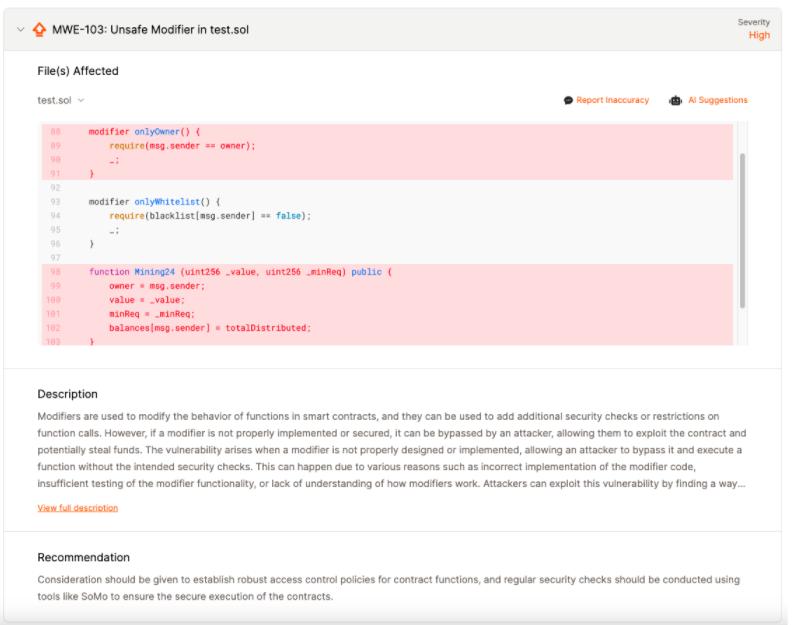The height and width of the screenshot is (625, 801).
Task: Click the MWE-103 Unsafe Modifier title
Action: pyautogui.click(x=150, y=30)
